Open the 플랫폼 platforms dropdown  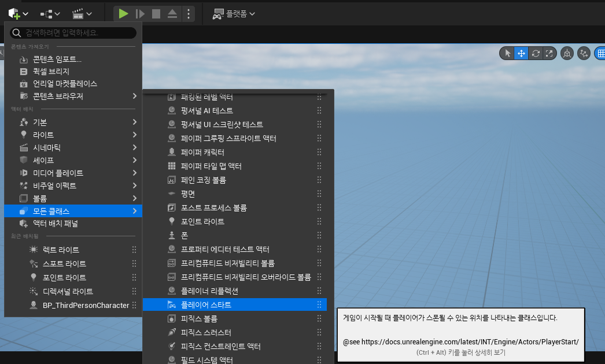tap(234, 14)
